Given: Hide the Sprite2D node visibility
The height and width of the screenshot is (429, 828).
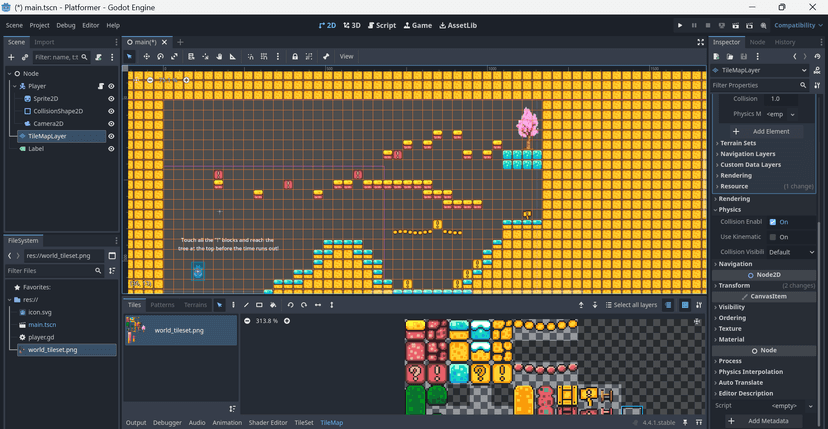Looking at the screenshot, I should 111,99.
